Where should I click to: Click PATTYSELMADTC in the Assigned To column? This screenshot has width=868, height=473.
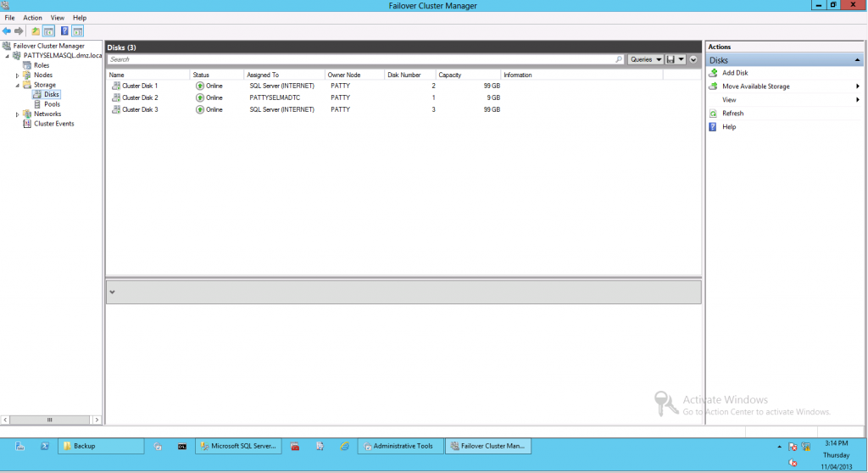pos(275,97)
